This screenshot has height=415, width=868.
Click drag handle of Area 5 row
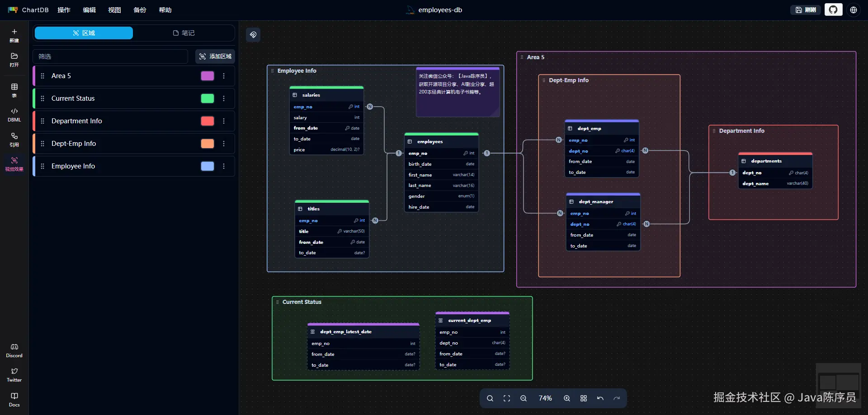42,76
